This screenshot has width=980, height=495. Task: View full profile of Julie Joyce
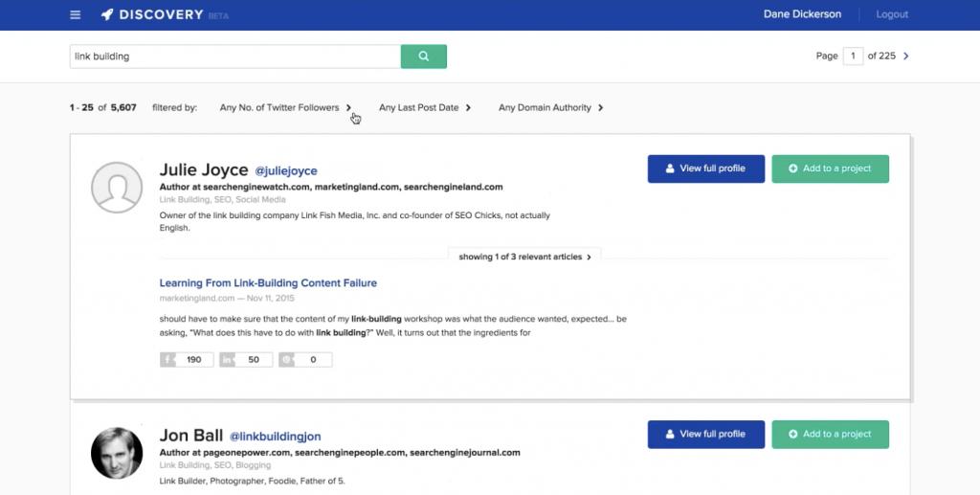tap(706, 169)
